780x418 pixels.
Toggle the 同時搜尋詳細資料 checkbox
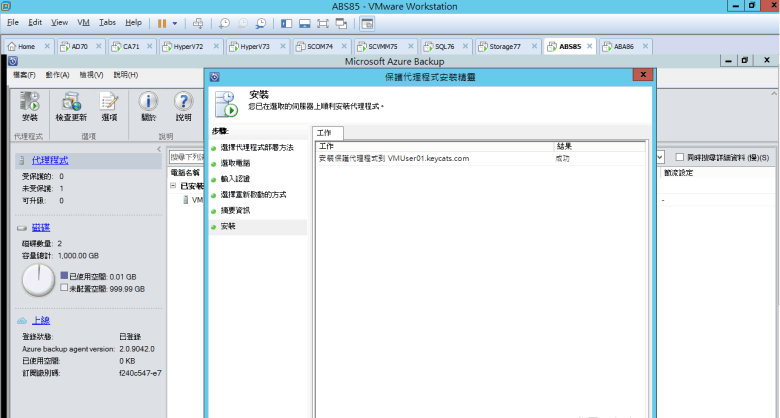pos(680,157)
